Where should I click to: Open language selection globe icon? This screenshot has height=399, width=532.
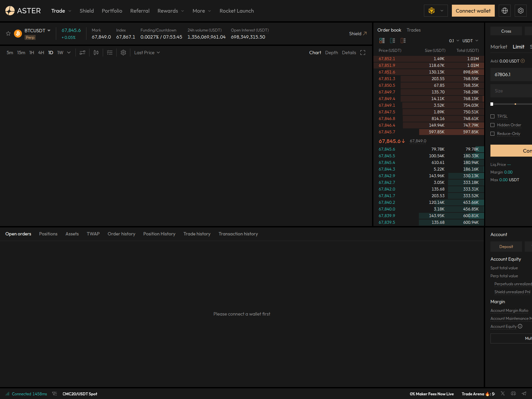pyautogui.click(x=504, y=11)
